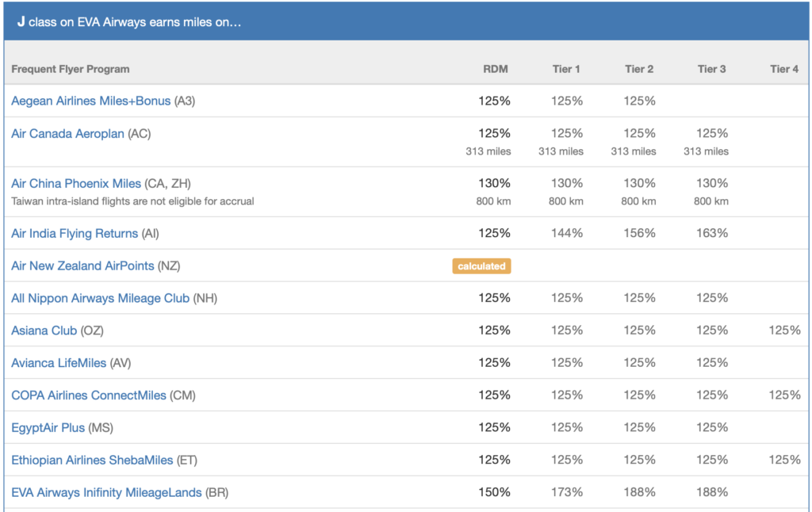812x512 pixels.
Task: Visit the EgyptAir Plus link
Action: (x=48, y=428)
